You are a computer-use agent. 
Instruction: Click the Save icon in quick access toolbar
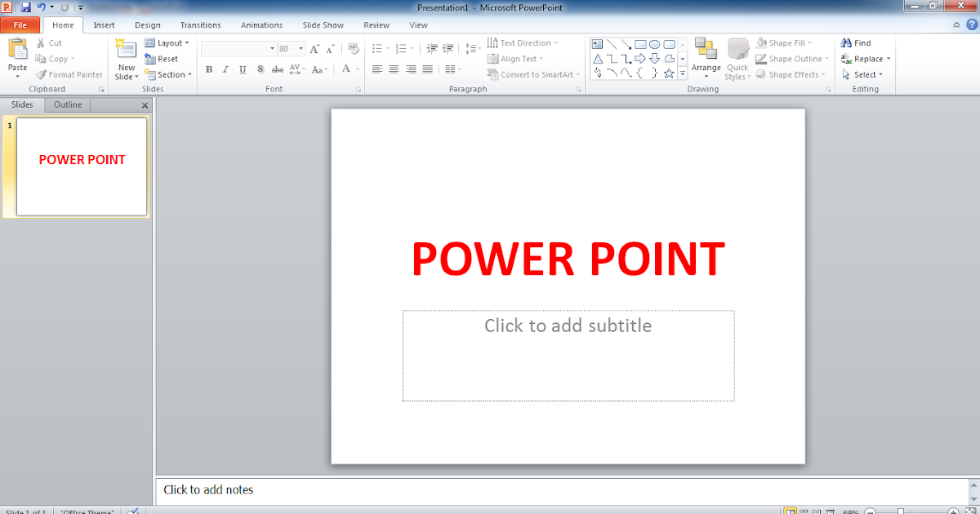click(x=25, y=7)
